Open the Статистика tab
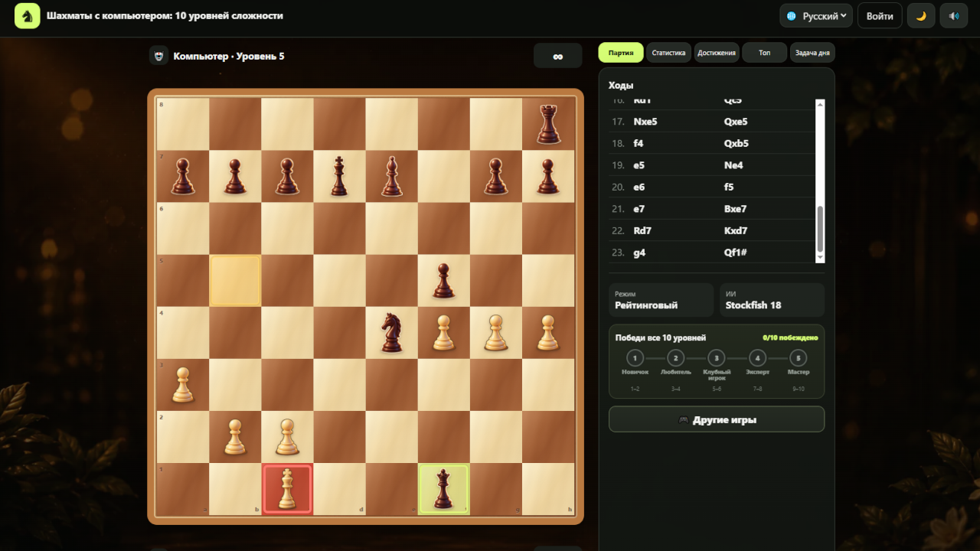Viewport: 980px width, 551px height. pyautogui.click(x=668, y=53)
